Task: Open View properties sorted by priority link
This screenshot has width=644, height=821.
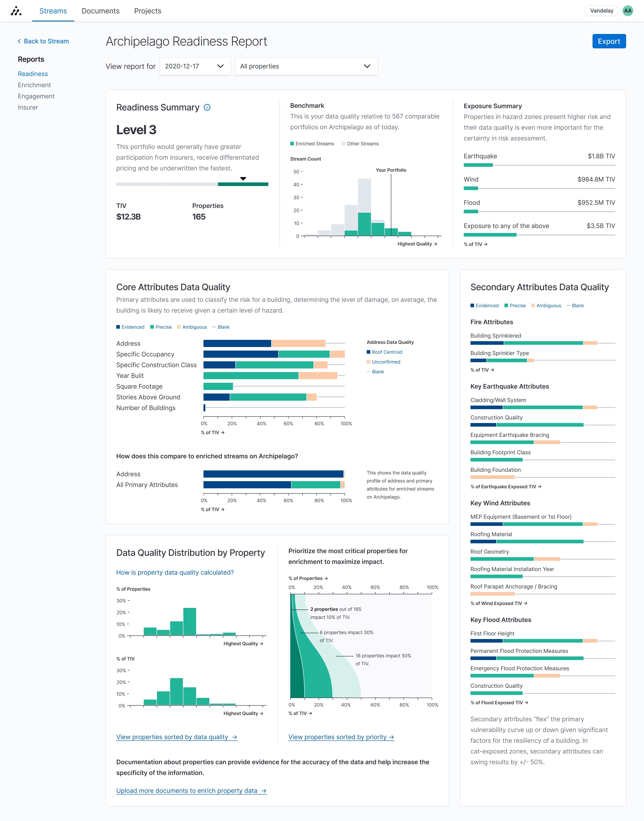Action: coord(341,737)
